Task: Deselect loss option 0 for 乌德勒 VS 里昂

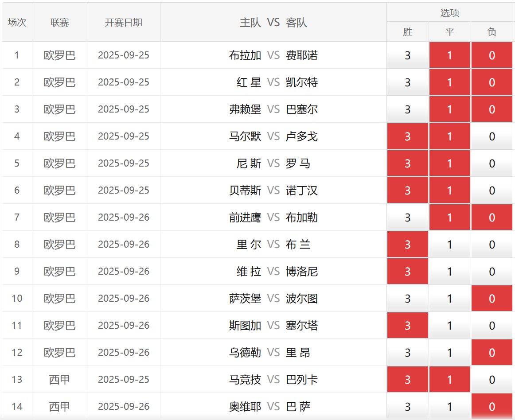Action: point(492,353)
